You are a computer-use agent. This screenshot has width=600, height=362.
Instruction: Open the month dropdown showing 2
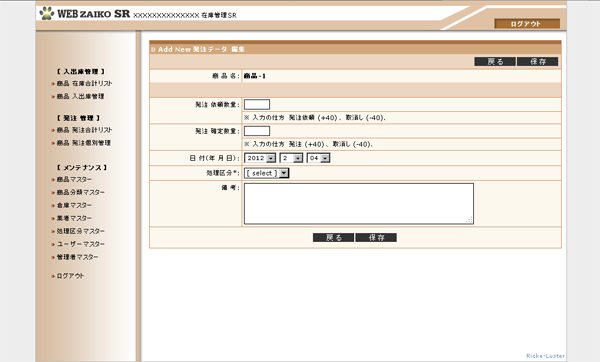click(291, 158)
